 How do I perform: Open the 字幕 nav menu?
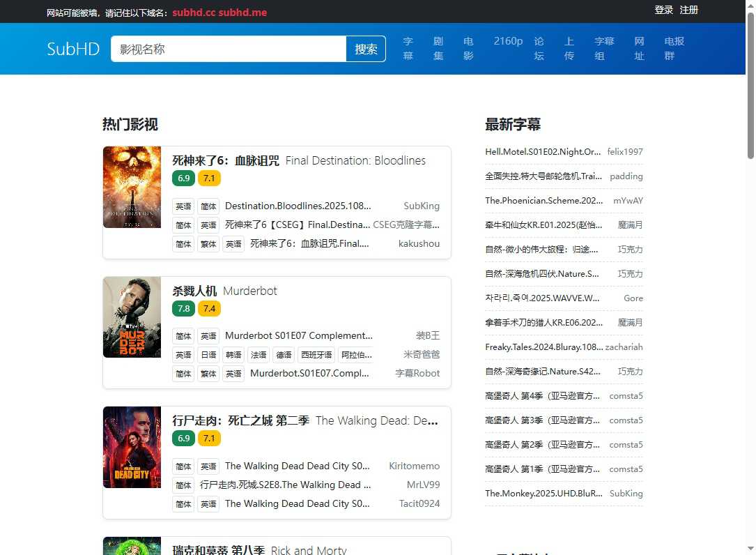click(x=408, y=48)
